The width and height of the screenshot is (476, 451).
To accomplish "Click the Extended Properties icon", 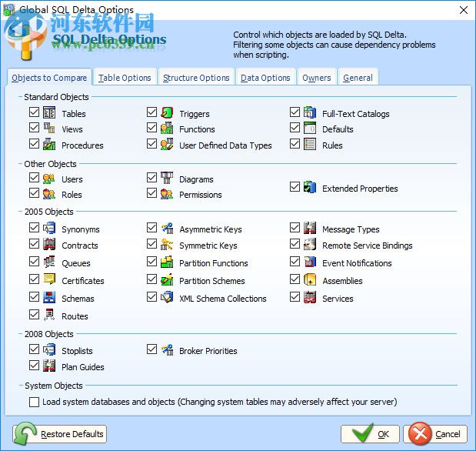I will (310, 187).
